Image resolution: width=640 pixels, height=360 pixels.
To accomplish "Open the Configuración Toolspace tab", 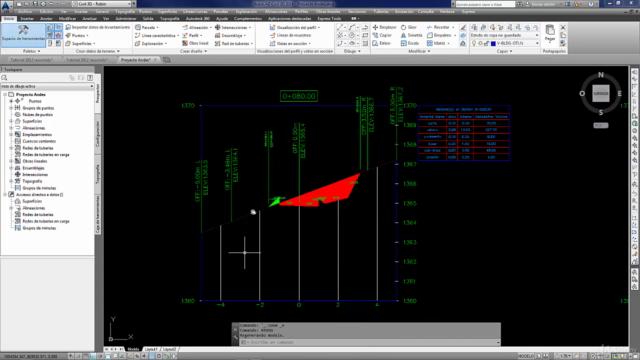I will tap(98, 134).
